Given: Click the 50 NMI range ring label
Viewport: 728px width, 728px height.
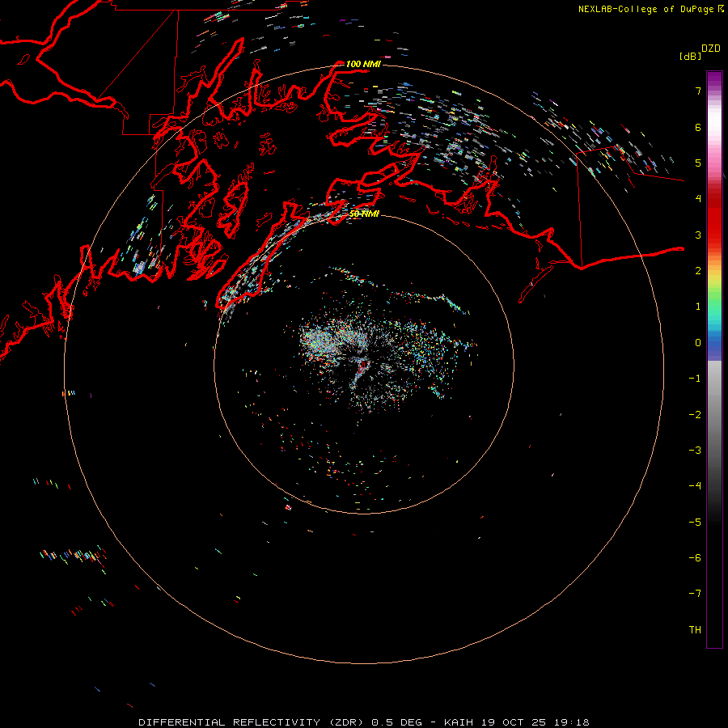Looking at the screenshot, I should [x=365, y=214].
